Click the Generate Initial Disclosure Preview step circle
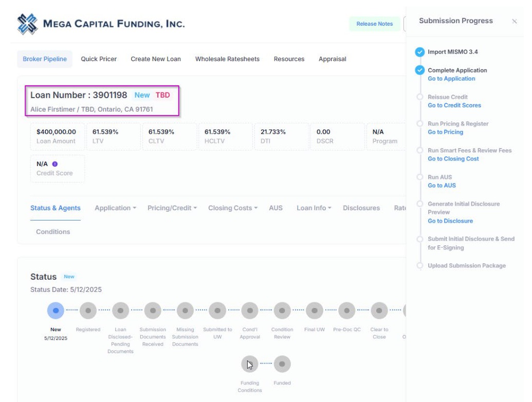 tap(420, 204)
